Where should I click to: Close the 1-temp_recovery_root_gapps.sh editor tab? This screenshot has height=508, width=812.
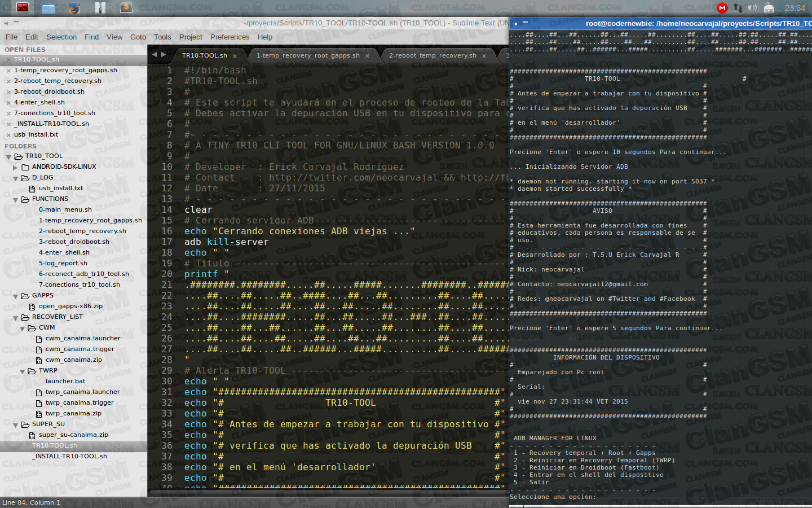367,56
